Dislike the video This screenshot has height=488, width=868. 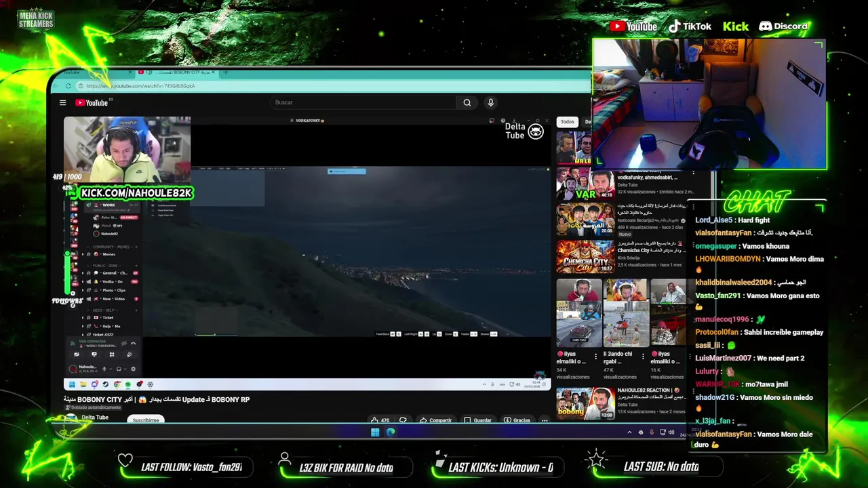(x=403, y=420)
